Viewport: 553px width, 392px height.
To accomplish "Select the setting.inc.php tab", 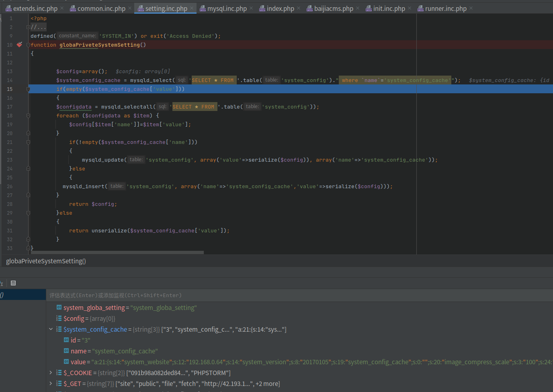I will [166, 8].
